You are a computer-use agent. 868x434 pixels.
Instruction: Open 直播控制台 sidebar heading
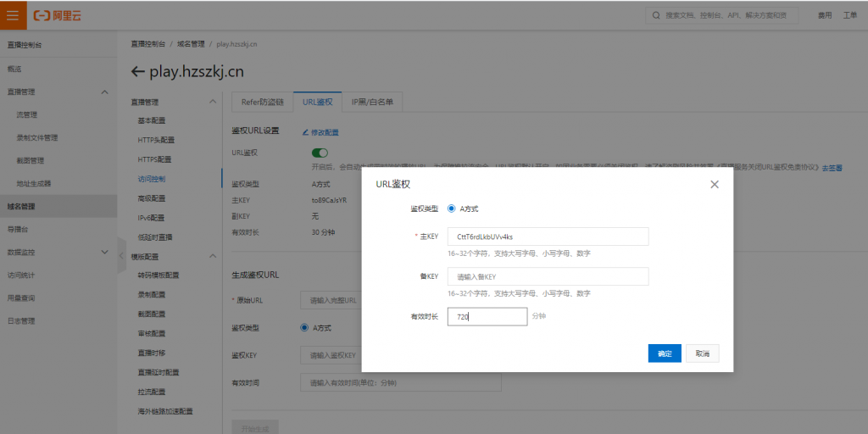tap(25, 45)
